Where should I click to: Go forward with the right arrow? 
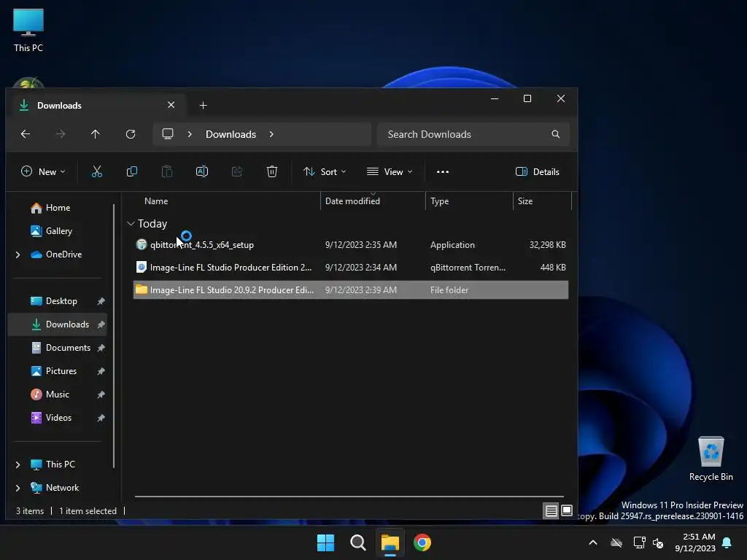pyautogui.click(x=61, y=134)
